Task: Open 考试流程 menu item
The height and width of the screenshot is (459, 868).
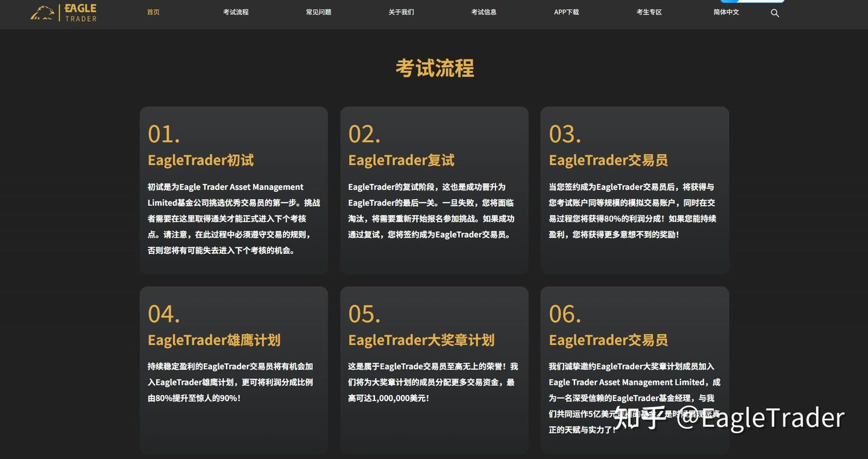Action: pyautogui.click(x=236, y=12)
